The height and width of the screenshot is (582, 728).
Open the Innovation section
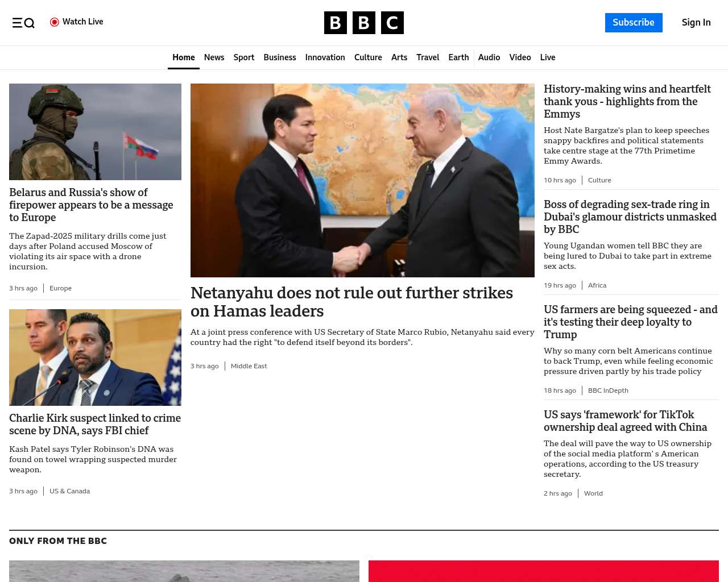pyautogui.click(x=325, y=57)
